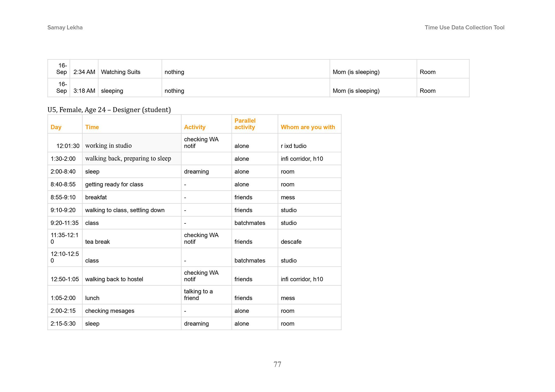This screenshot has height=392, width=555.
Task: Click the Samay Lekha header text
Action: [x=65, y=27]
